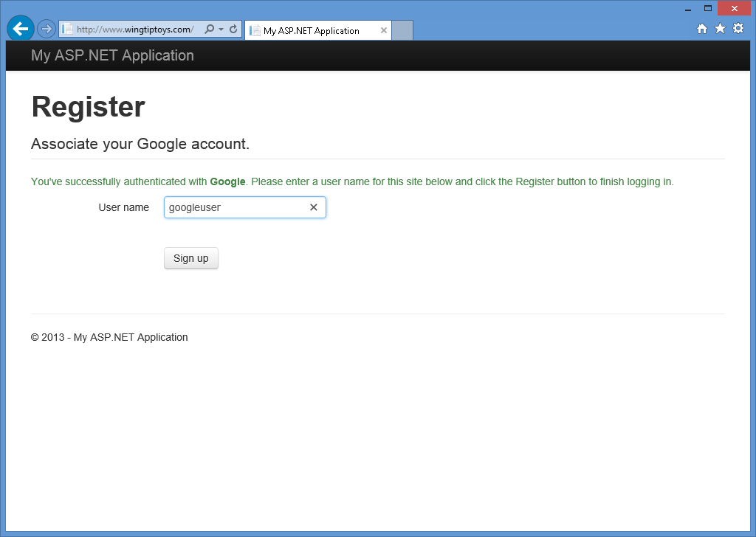The image size is (756, 537).
Task: Click the My ASP.NET Application header link
Action: tap(111, 55)
